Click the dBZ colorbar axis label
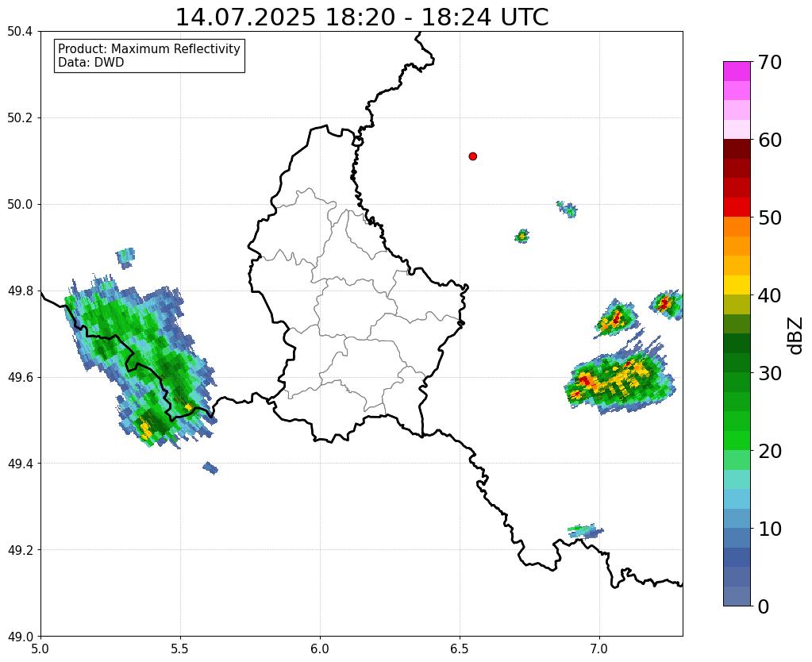Viewport: 812px width, 662px height. pos(796,336)
